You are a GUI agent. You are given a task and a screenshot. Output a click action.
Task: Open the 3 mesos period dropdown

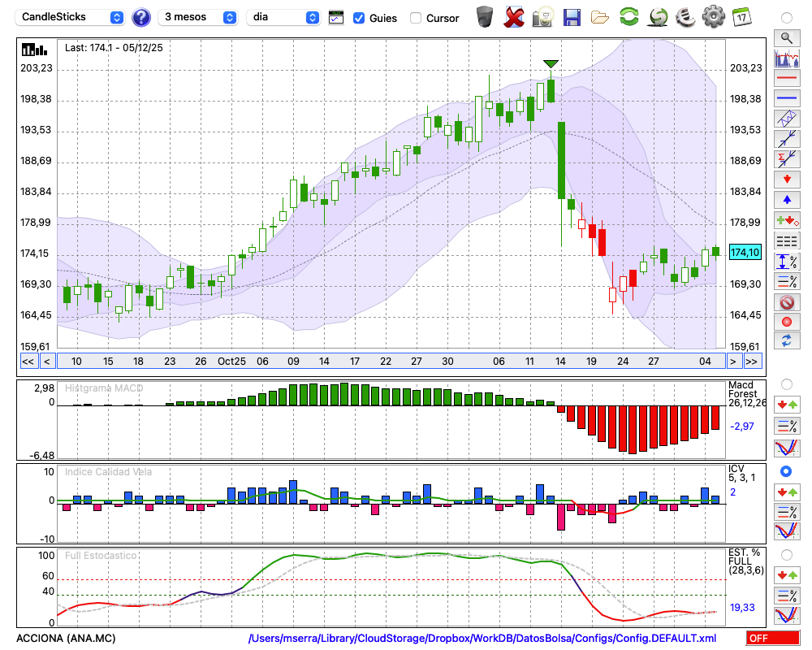(198, 17)
